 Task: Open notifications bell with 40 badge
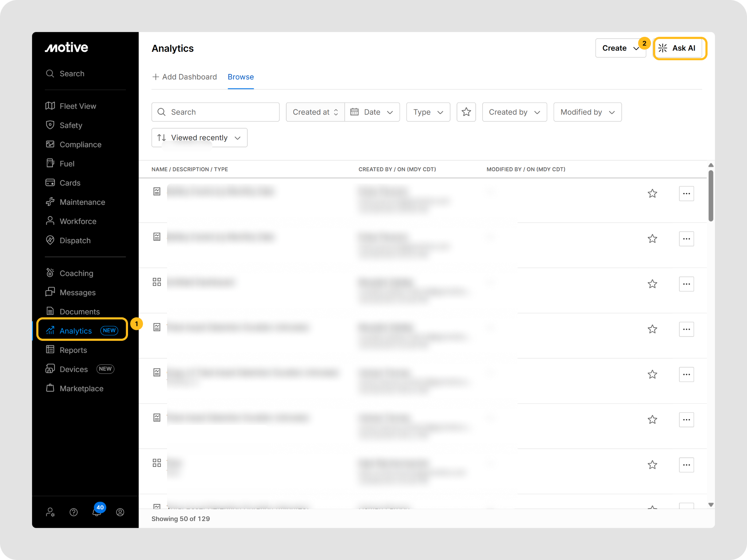(x=97, y=512)
